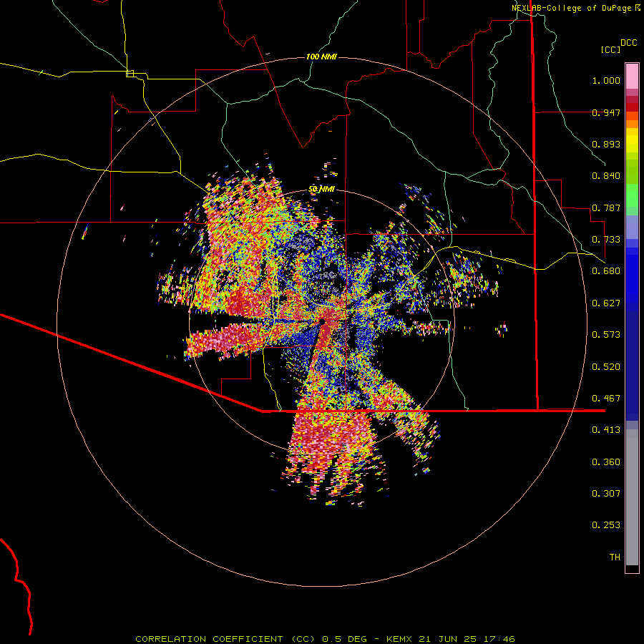
Task: Click the 0.787 legend value
Action: pyautogui.click(x=606, y=208)
